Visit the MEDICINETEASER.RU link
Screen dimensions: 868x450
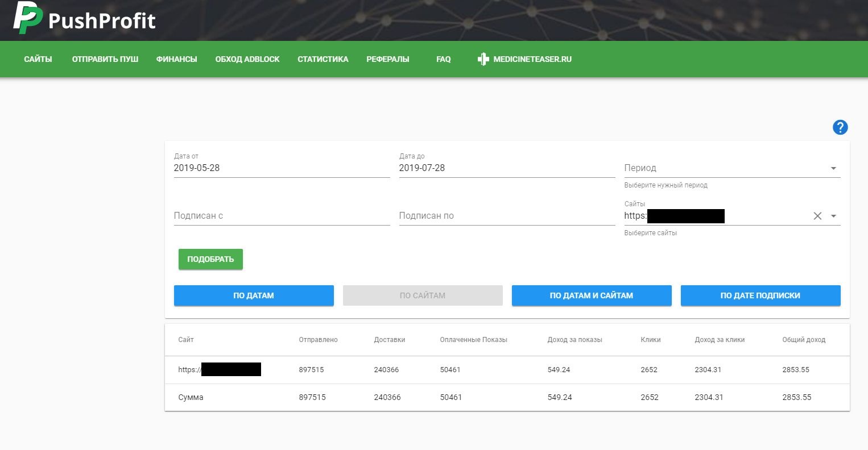coord(532,59)
